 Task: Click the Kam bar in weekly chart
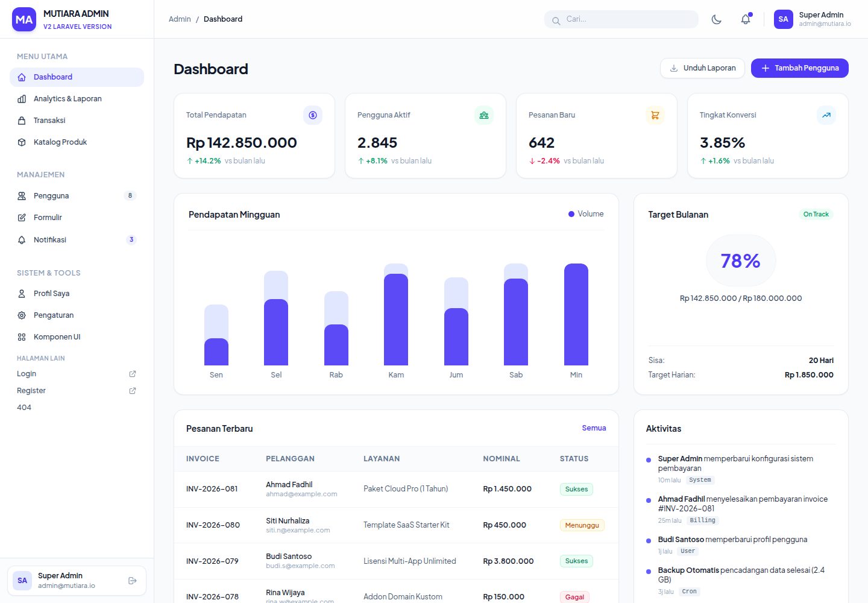(396, 315)
